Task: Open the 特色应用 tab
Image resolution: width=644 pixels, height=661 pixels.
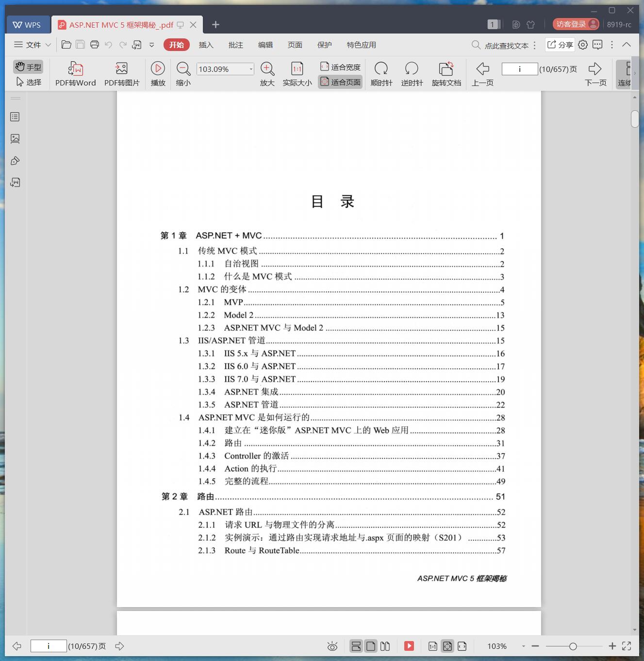Action: pyautogui.click(x=362, y=45)
